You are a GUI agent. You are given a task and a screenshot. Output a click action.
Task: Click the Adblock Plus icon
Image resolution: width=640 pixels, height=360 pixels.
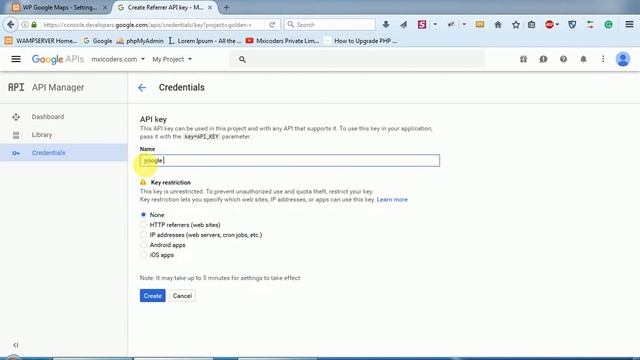coord(549,24)
